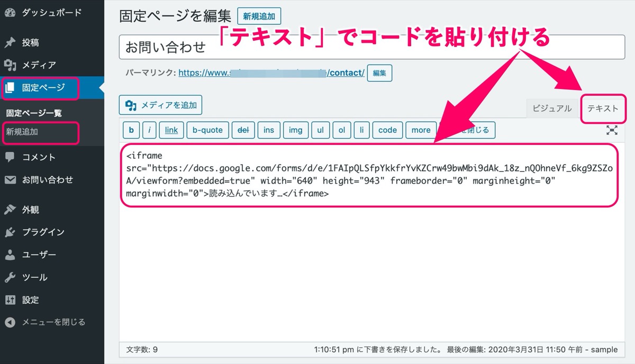635x364 pixels.
Task: Switch to ビジュアル editor tab
Action: click(552, 108)
